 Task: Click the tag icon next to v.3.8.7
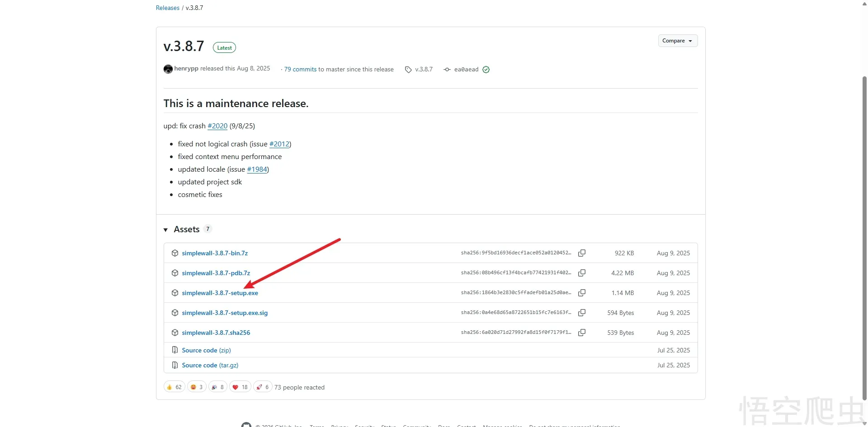pos(408,70)
